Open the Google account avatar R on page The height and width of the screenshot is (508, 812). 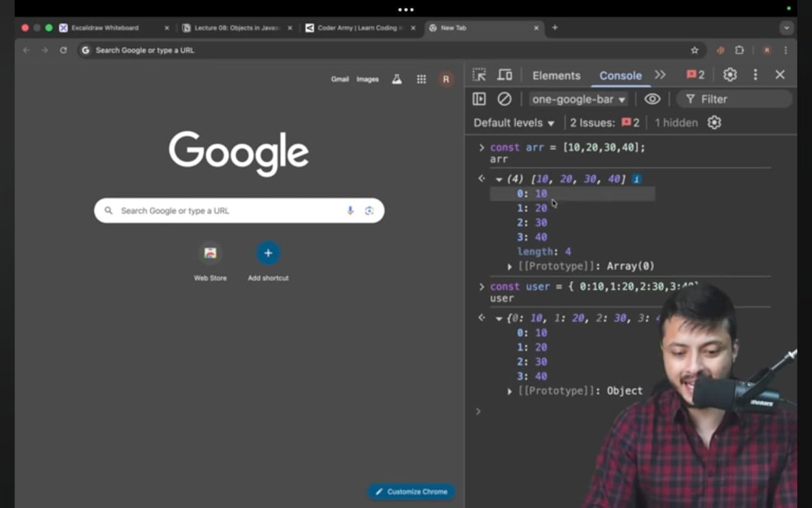[x=445, y=79]
